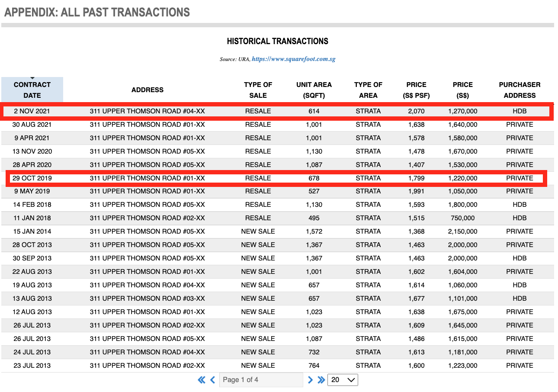
Task: Sort by Purchaser Address column header
Action: (x=520, y=90)
